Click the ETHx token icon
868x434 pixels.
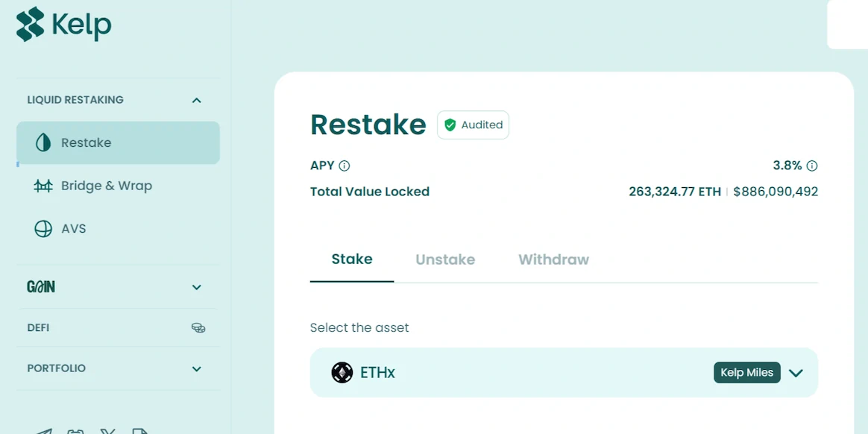click(342, 372)
